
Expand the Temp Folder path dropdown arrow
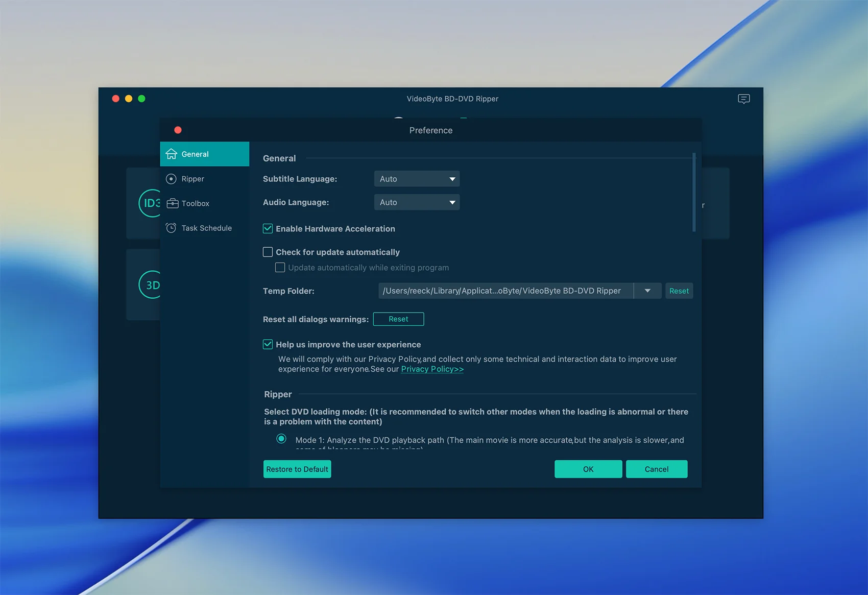647,291
